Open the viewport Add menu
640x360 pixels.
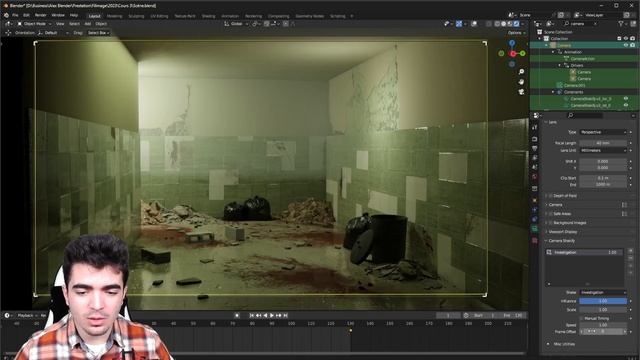pyautogui.click(x=87, y=24)
